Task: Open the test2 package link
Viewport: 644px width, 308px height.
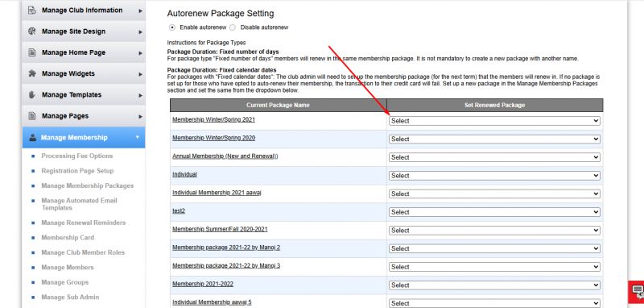Action: click(179, 210)
